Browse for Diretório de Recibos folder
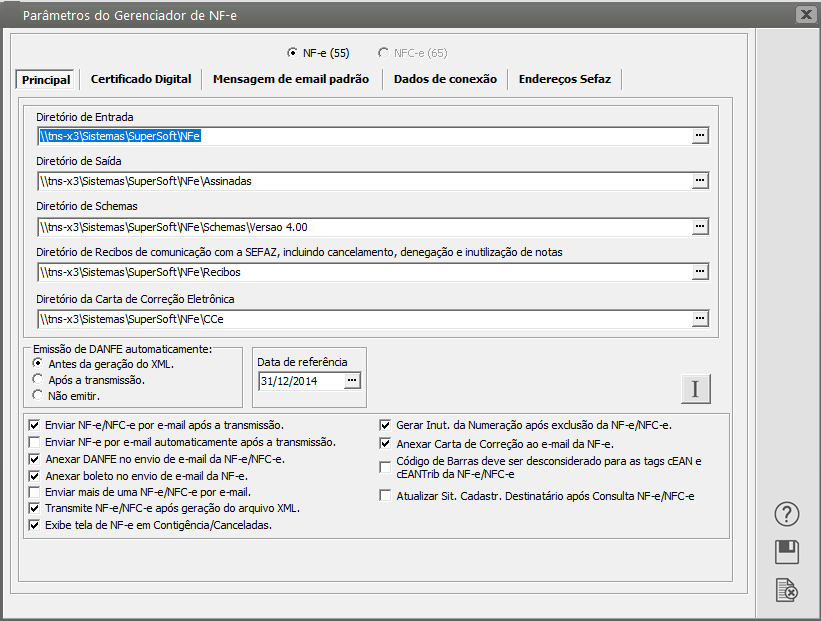Screen dimensions: 821x621 [700, 272]
